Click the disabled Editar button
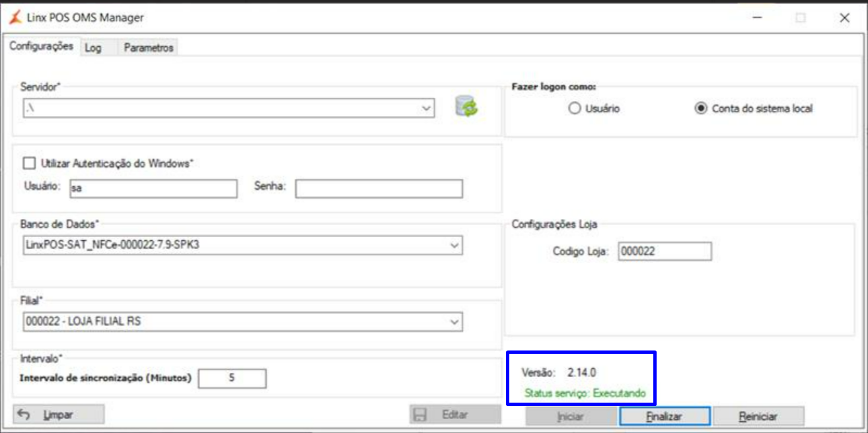The height and width of the screenshot is (433, 868). click(455, 415)
